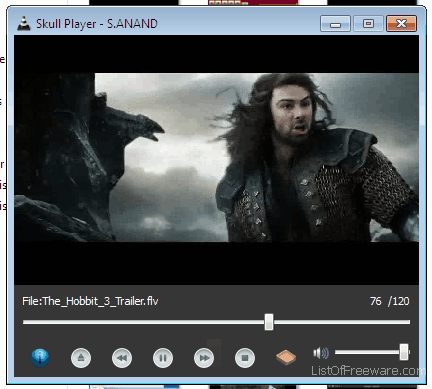Minimize the Skull Player window
The width and height of the screenshot is (432, 389).
click(x=335, y=24)
